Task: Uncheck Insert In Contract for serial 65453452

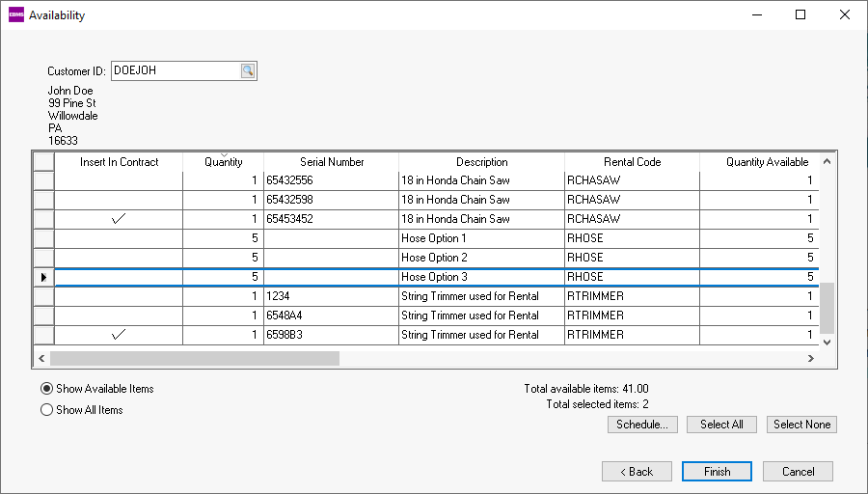Action: [x=119, y=219]
